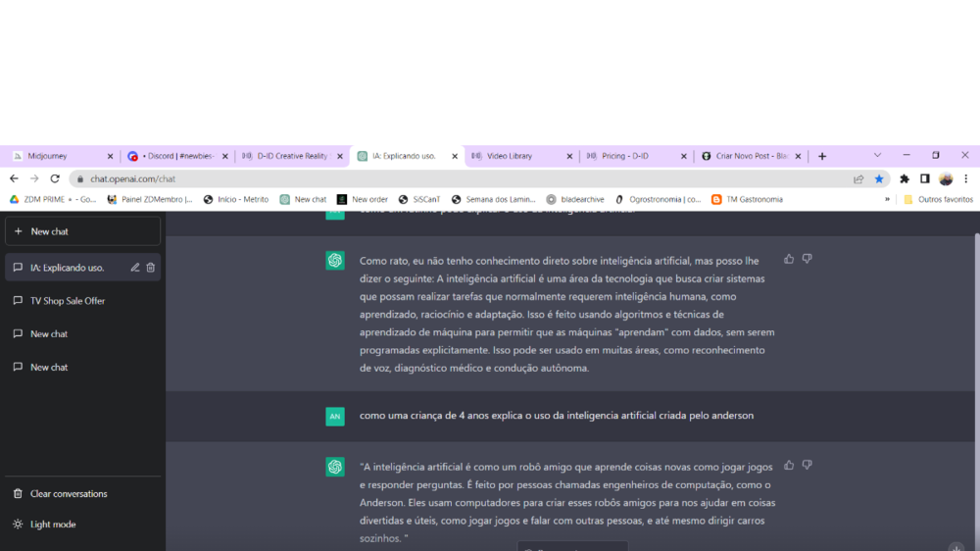Open the Painel ZDMembro bookmark

[x=150, y=199]
